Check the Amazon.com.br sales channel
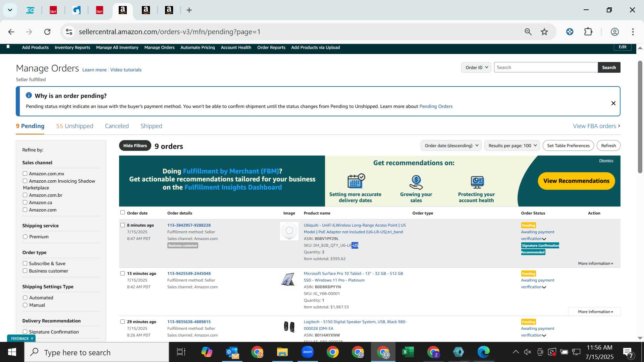The height and width of the screenshot is (362, 644). click(25, 195)
